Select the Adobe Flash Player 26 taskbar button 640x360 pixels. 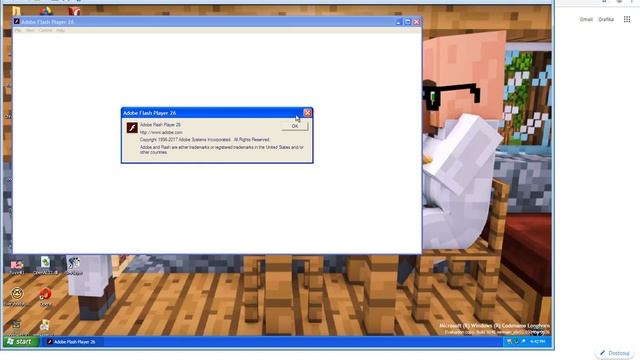(72, 342)
